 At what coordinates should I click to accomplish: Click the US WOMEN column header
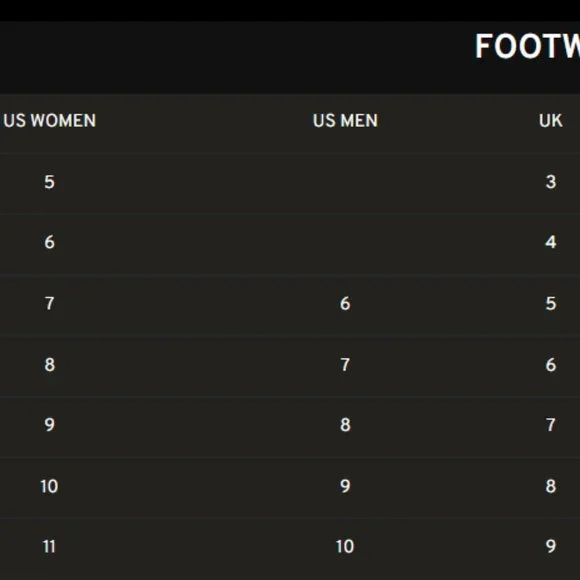50,121
